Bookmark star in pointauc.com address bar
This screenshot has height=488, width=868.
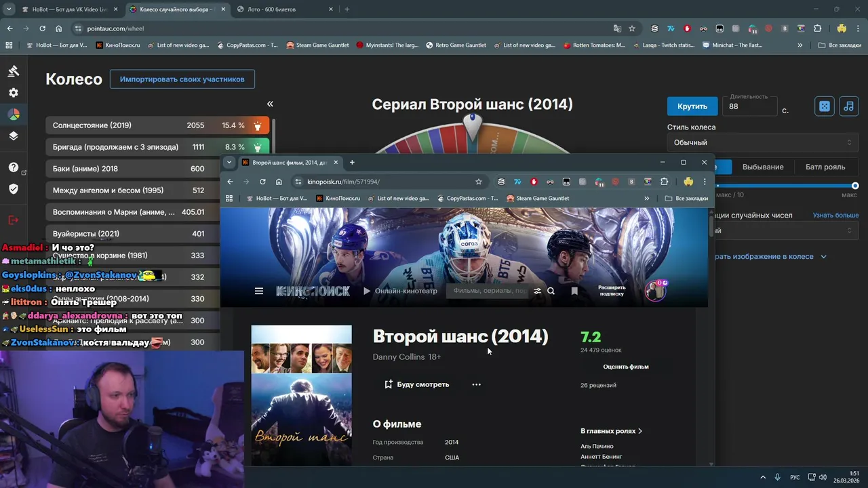(x=632, y=28)
